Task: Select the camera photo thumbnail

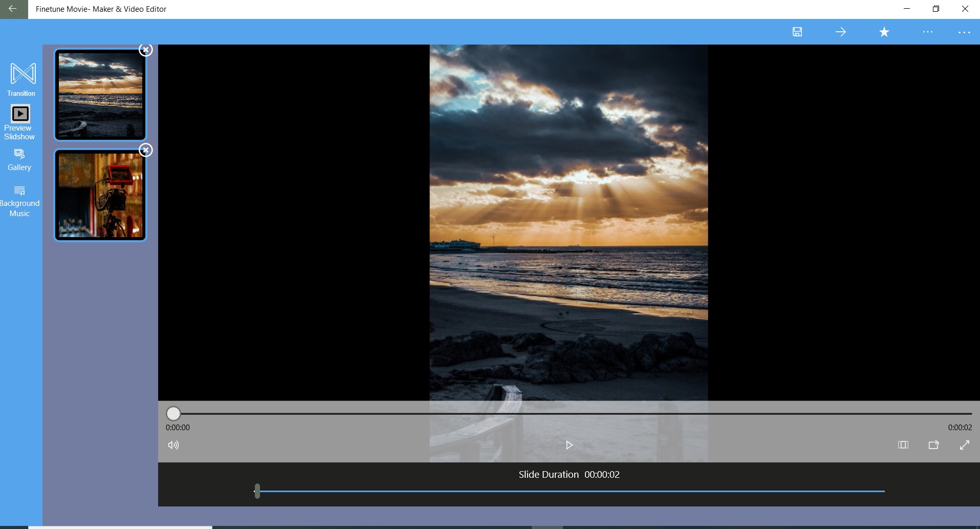Action: point(100,195)
